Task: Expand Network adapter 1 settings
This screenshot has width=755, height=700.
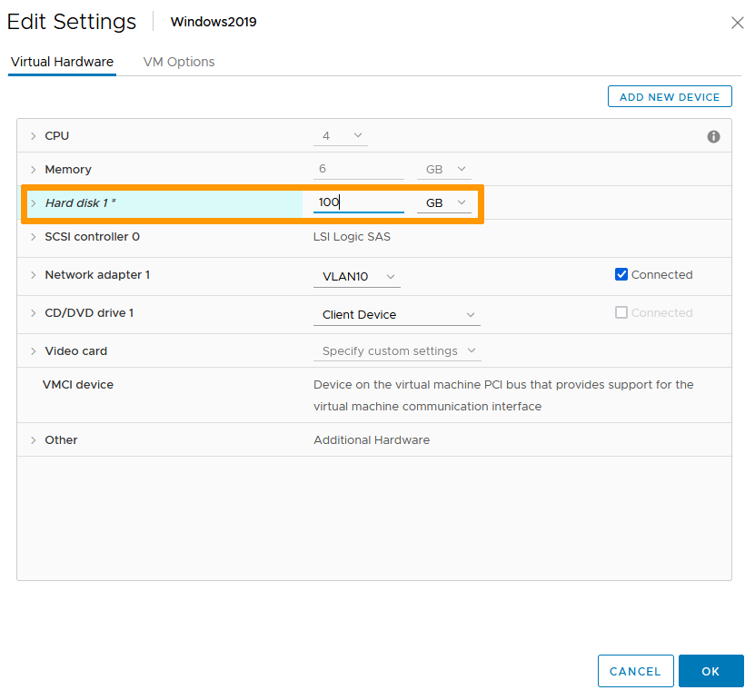Action: pos(34,275)
